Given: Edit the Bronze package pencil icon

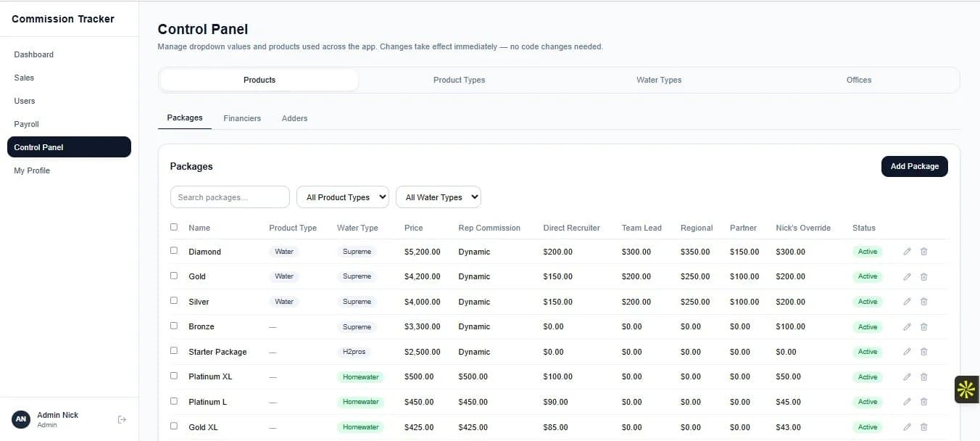Looking at the screenshot, I should [x=907, y=326].
